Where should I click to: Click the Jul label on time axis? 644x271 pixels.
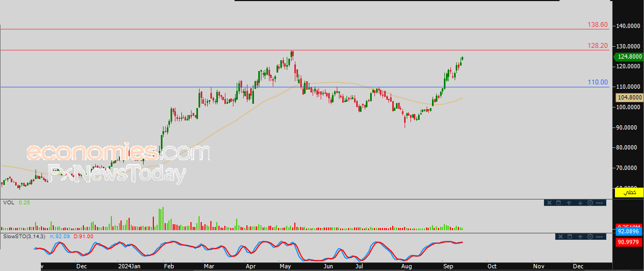coord(359,266)
